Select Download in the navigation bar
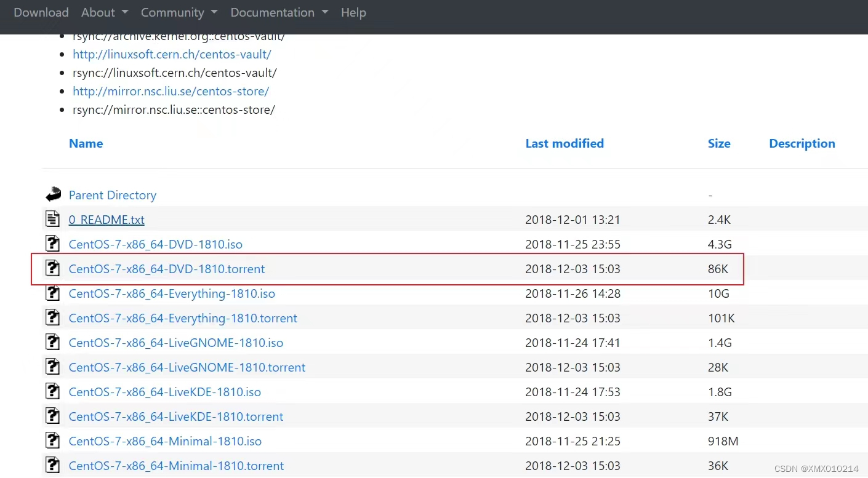 pyautogui.click(x=41, y=12)
